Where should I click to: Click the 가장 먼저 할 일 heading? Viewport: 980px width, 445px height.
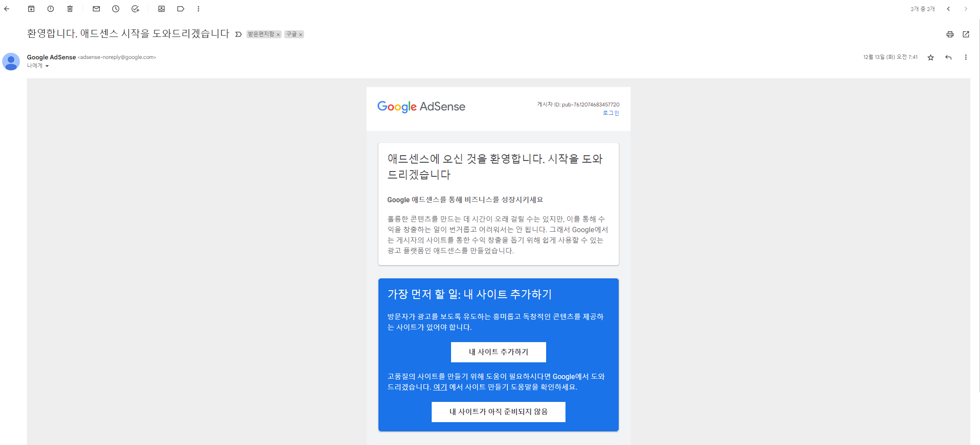click(x=470, y=294)
